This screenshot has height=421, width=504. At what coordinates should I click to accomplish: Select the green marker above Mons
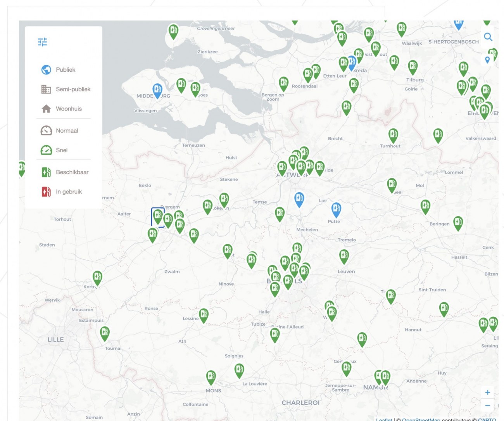tap(211, 378)
